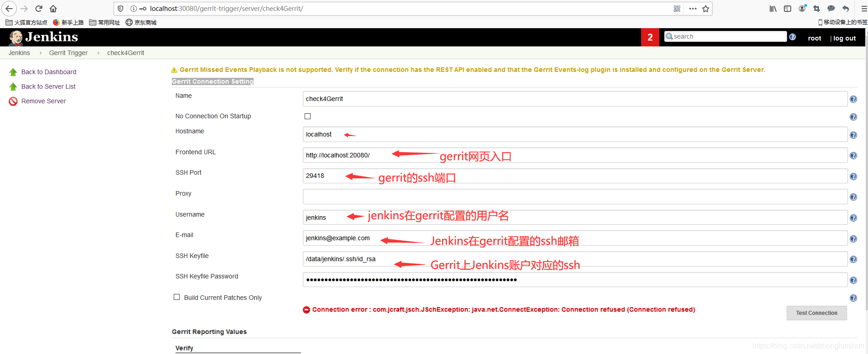The image size is (868, 354).
Task: Click the Test Connection button
Action: pyautogui.click(x=817, y=313)
